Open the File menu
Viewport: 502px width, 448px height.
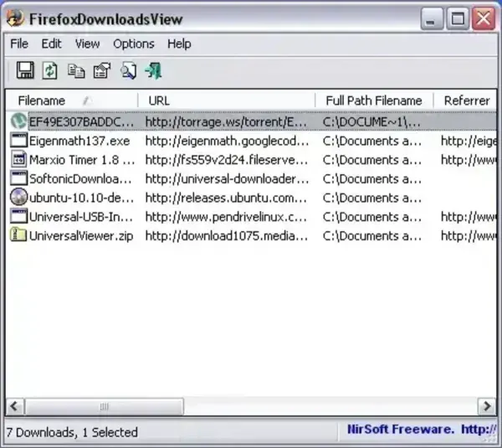pyautogui.click(x=19, y=44)
